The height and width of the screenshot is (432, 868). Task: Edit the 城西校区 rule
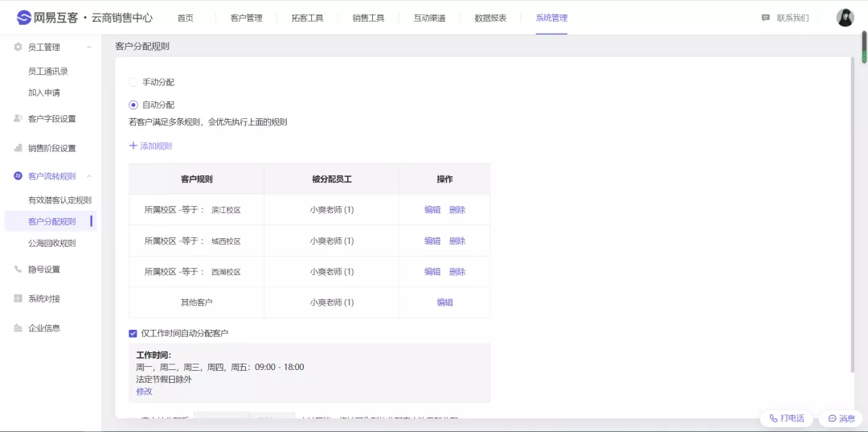point(432,241)
